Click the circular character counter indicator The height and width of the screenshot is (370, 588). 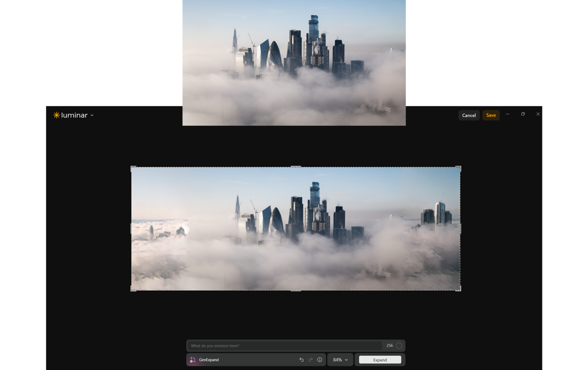pos(399,346)
